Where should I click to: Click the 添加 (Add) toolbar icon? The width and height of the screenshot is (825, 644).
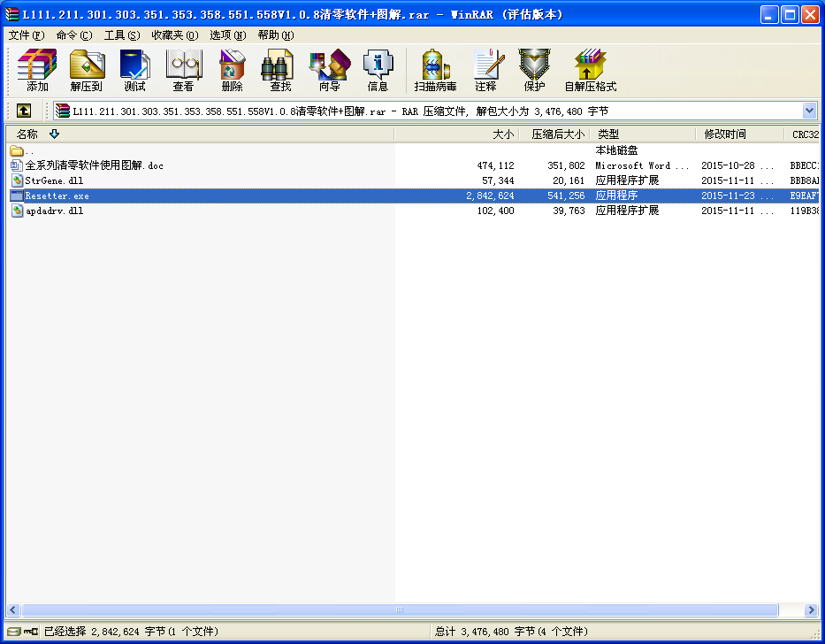(37, 70)
